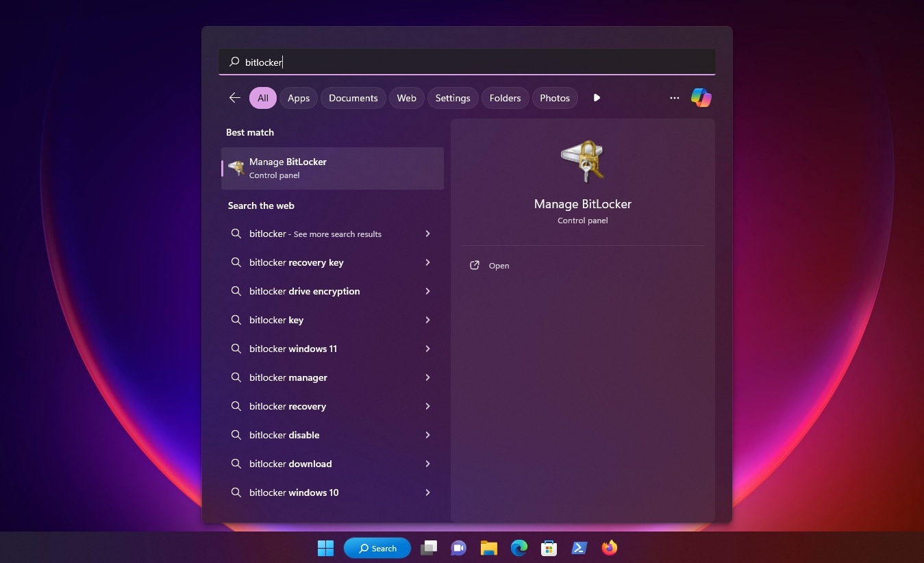This screenshot has width=924, height=563.
Task: Open Manage BitLocker best match result
Action: (332, 168)
